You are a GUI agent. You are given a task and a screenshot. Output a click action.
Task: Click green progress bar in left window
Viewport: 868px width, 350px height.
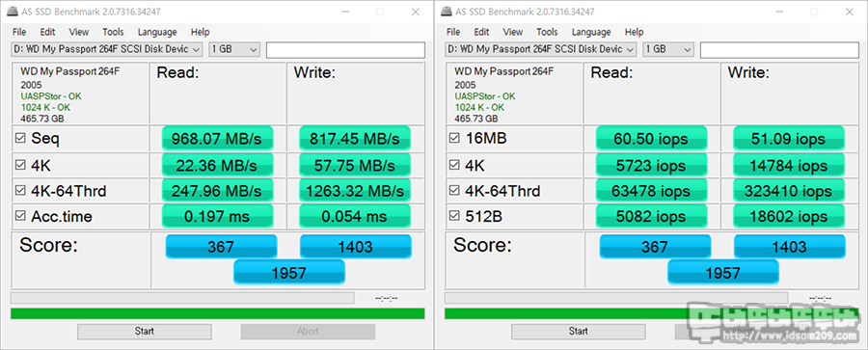(x=218, y=313)
